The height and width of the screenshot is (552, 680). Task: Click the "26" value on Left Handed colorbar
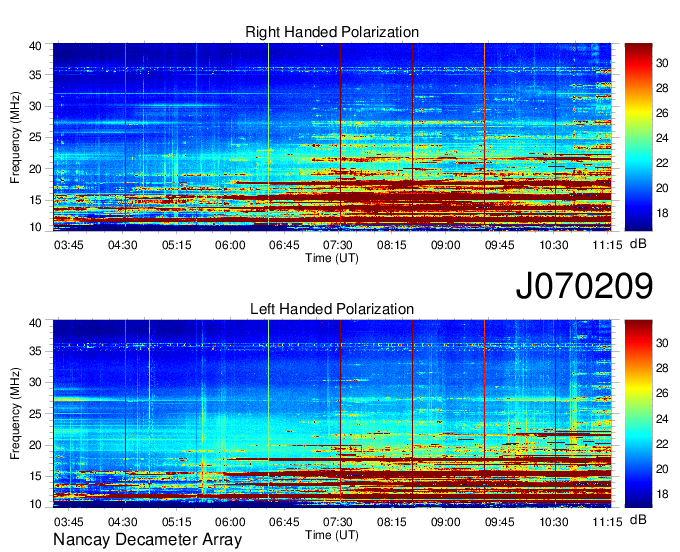[x=662, y=393]
